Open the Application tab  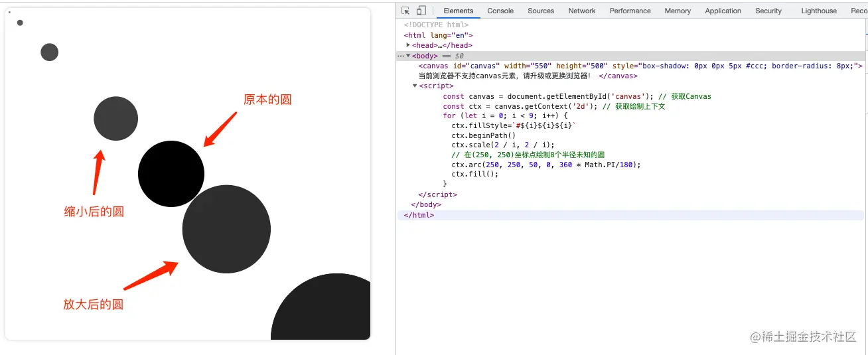point(723,11)
